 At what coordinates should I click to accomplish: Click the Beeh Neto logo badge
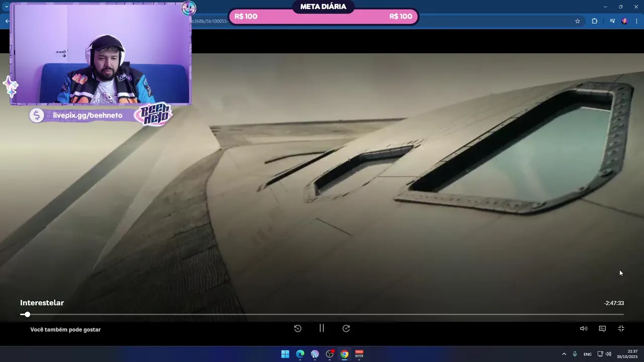(154, 115)
